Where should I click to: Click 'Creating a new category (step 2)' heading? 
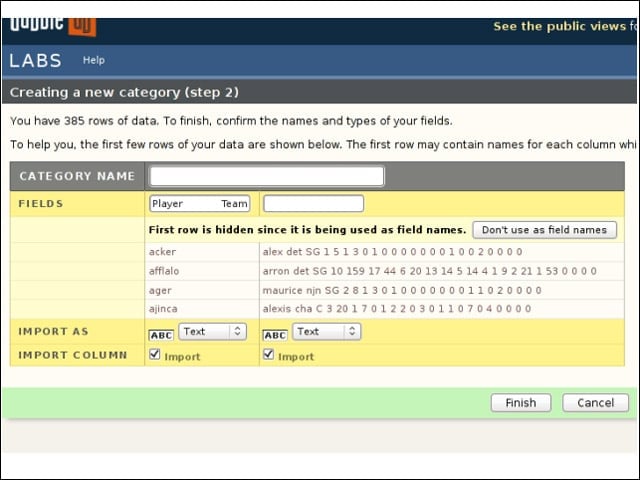tap(124, 92)
